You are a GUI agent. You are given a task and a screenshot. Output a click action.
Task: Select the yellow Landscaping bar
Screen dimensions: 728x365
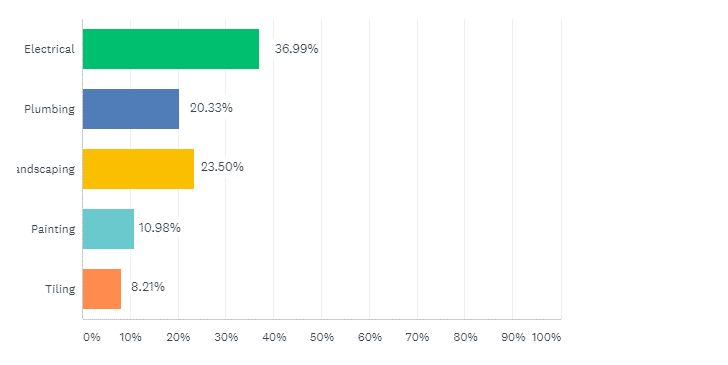(x=138, y=169)
